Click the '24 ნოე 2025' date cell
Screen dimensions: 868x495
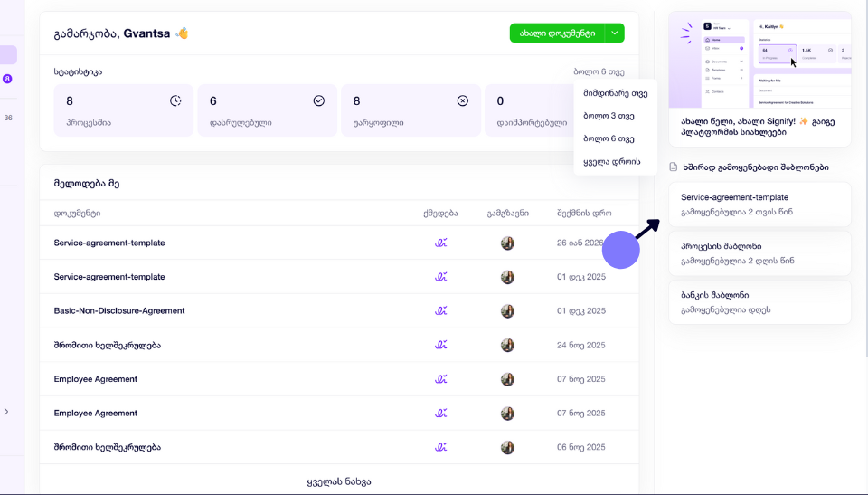pyautogui.click(x=581, y=345)
